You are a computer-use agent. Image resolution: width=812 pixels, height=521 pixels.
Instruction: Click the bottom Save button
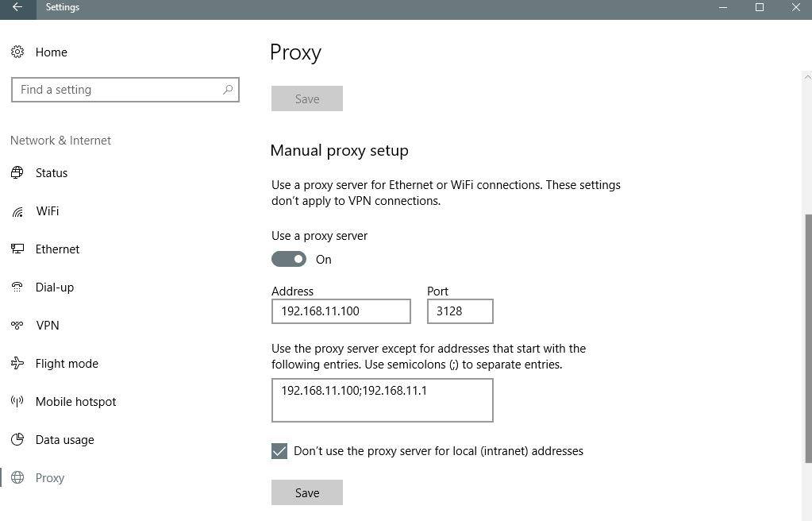point(307,492)
